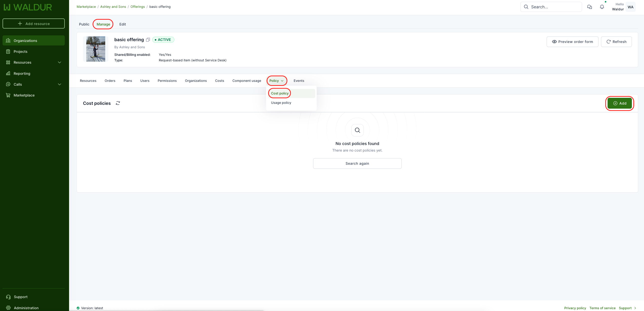
Task: Open Reporting in the sidebar
Action: (x=22, y=74)
